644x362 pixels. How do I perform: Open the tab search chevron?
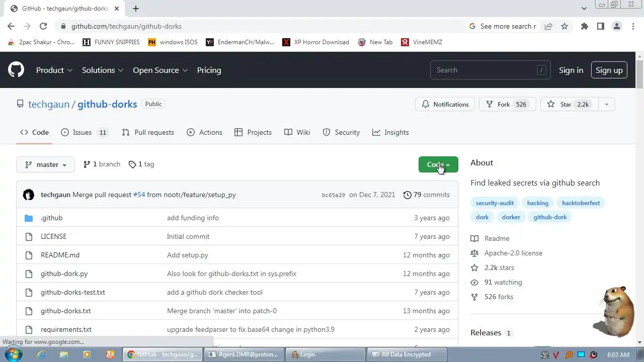pyautogui.click(x=584, y=9)
